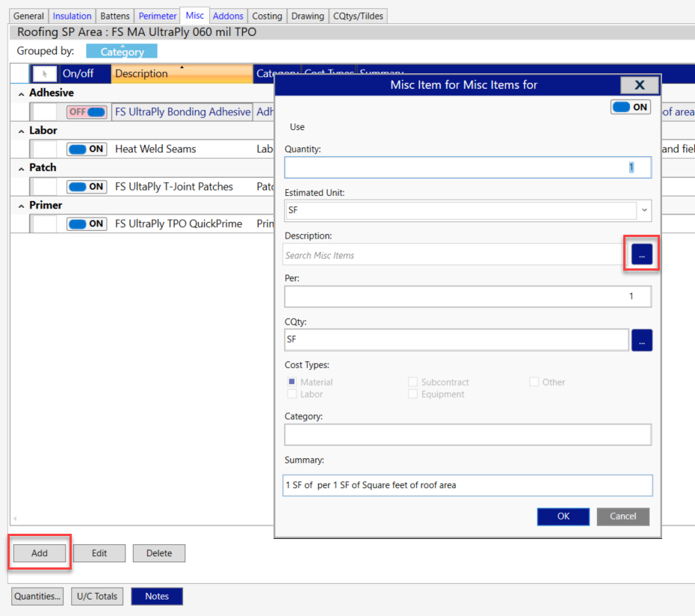The height and width of the screenshot is (616, 695).
Task: Switch to the Addons tab
Action: [x=228, y=16]
